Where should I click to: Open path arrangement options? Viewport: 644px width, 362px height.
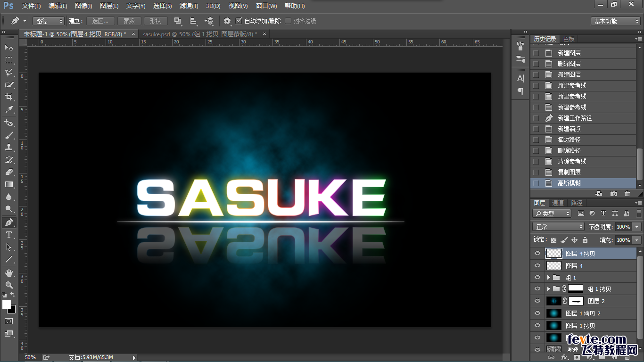click(209, 21)
